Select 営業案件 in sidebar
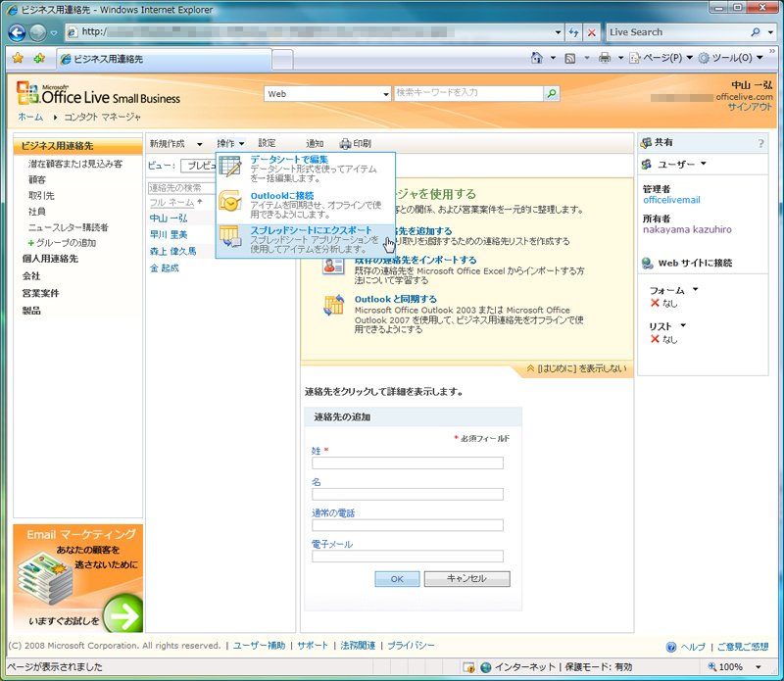784x681 pixels. coord(40,293)
